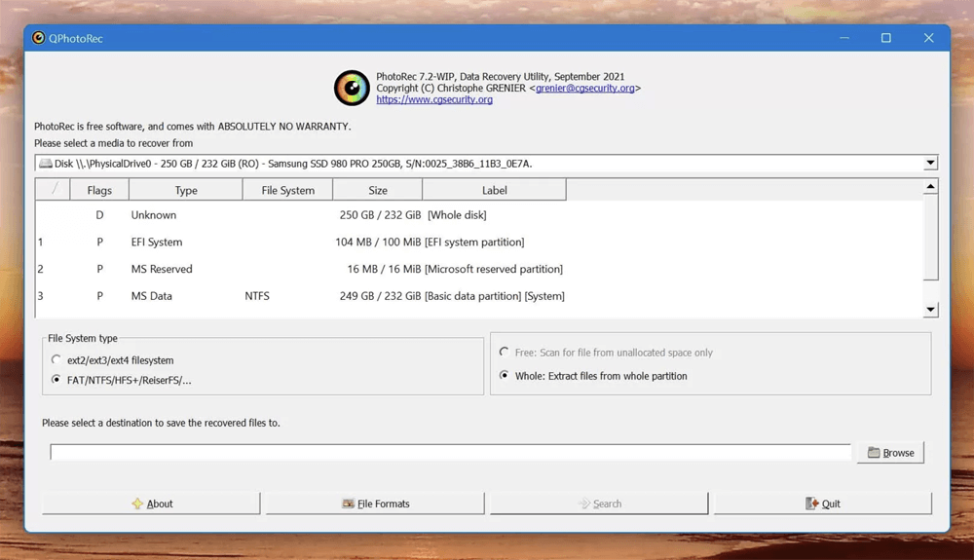
Task: Click the partition list scrollbar thumb
Action: [x=930, y=238]
